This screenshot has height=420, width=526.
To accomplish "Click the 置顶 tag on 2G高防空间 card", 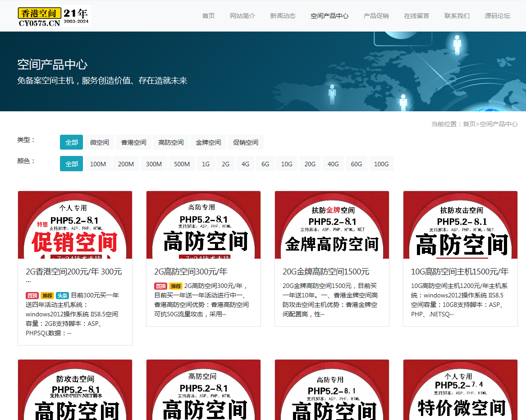I will pyautogui.click(x=161, y=286).
